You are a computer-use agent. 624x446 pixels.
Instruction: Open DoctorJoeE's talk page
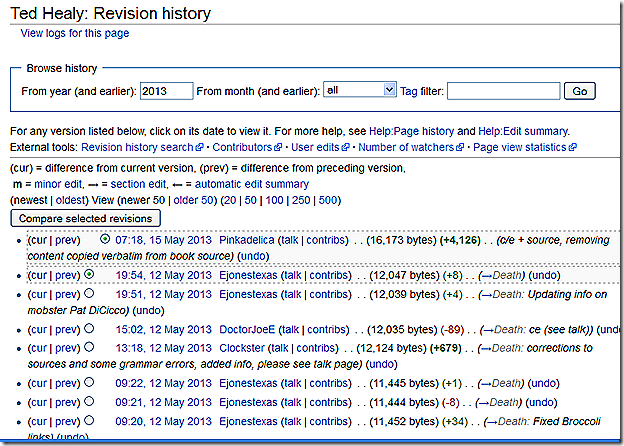(x=291, y=330)
